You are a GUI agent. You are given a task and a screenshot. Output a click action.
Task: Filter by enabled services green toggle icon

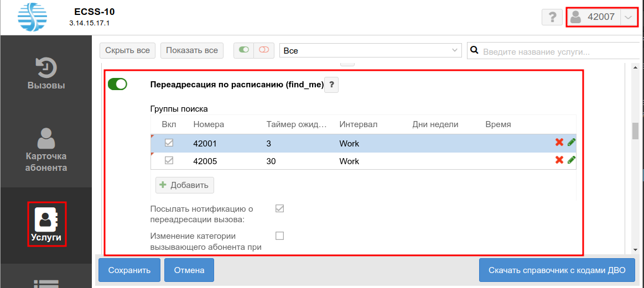(243, 50)
